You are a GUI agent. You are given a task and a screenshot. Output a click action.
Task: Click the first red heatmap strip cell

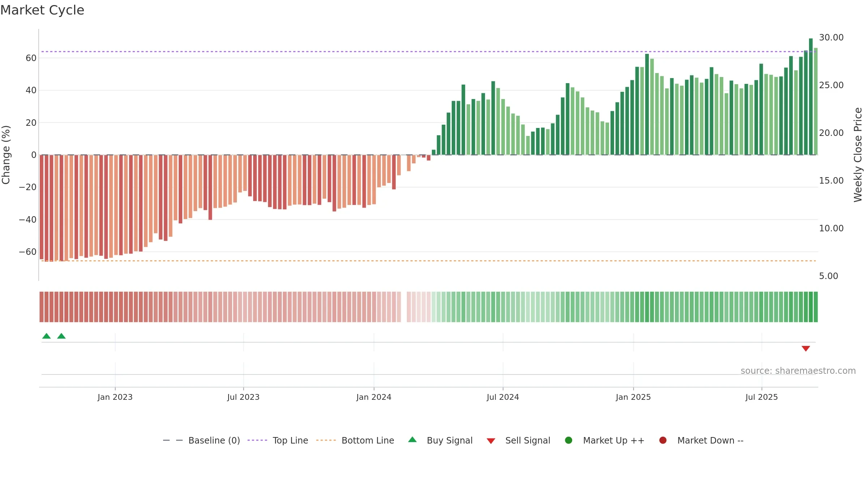click(42, 307)
